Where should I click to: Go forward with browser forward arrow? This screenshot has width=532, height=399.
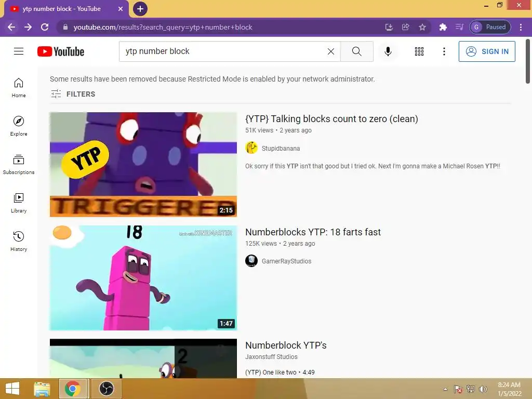(x=28, y=27)
